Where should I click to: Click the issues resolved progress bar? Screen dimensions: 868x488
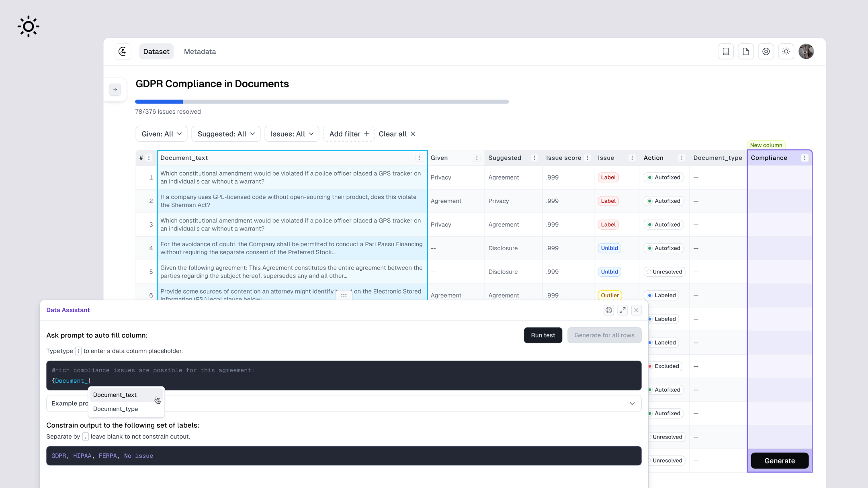coord(321,102)
